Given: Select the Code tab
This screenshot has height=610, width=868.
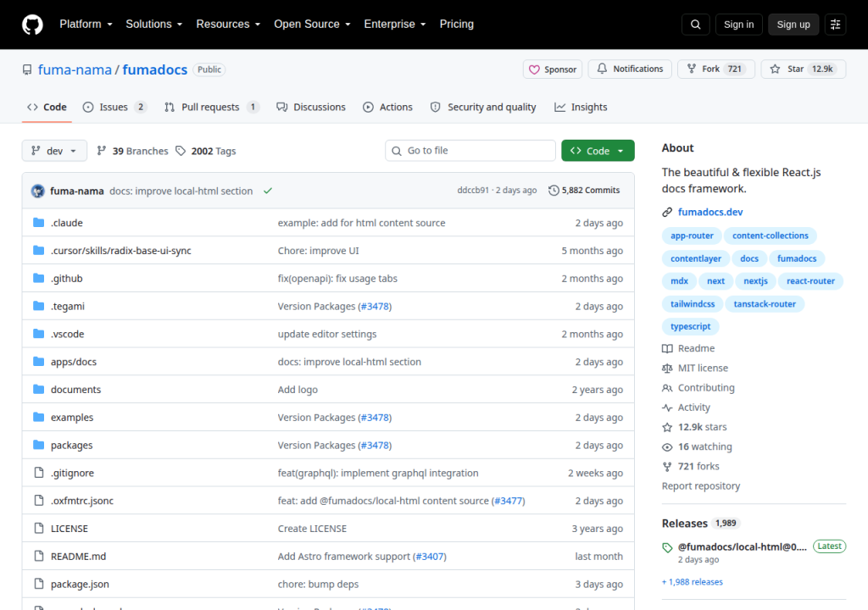Looking at the screenshot, I should click(x=47, y=107).
